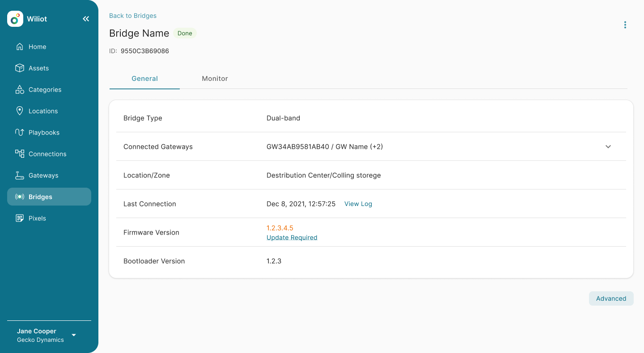644x353 pixels.
Task: Click Destribution Center/Colling storege value
Action: [x=324, y=175]
